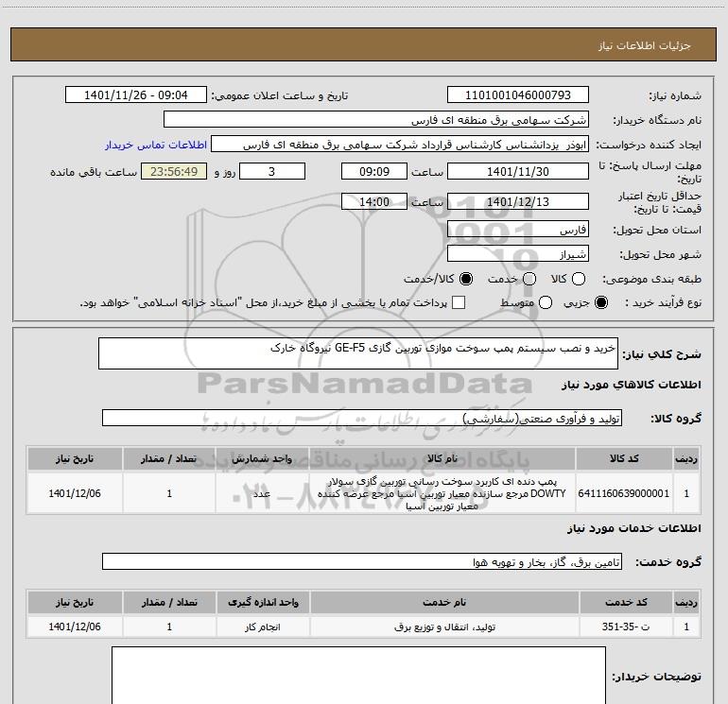Screen dimensions: 728x704
Task: Click goods code 6411160639000001 cell
Action: 624,493
